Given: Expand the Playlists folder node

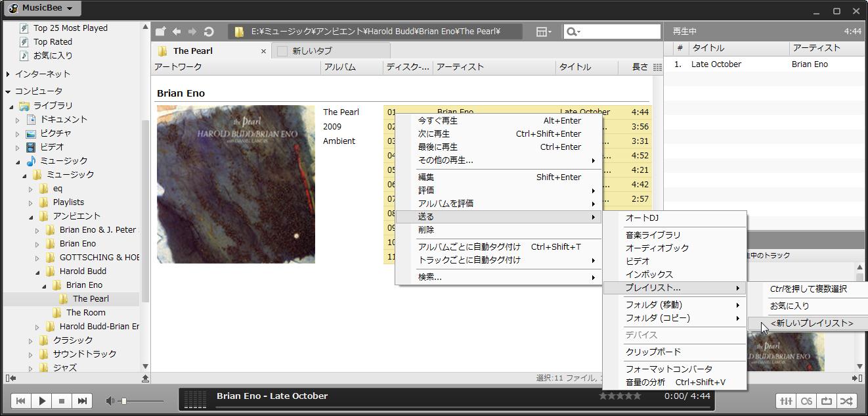Looking at the screenshot, I should point(31,202).
